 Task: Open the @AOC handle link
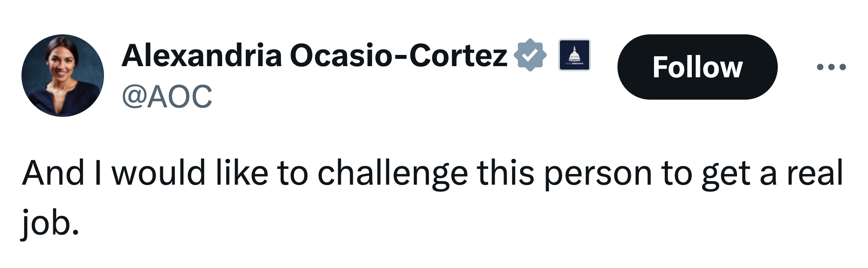pos(167,96)
